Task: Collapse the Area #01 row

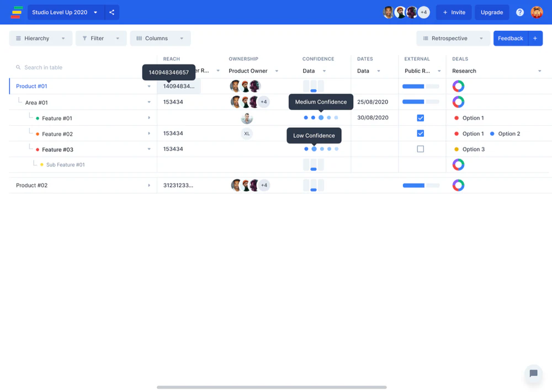Action: (149, 102)
